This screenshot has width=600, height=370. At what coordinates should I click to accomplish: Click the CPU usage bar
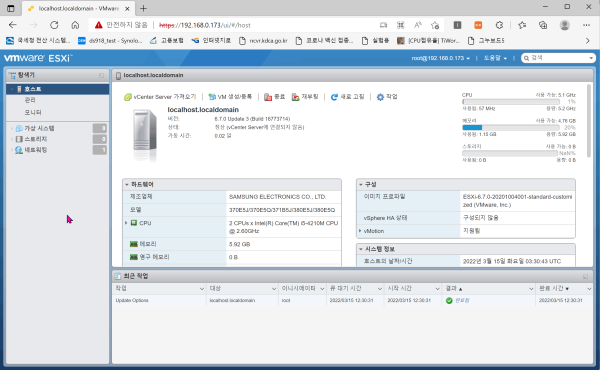pos(511,102)
